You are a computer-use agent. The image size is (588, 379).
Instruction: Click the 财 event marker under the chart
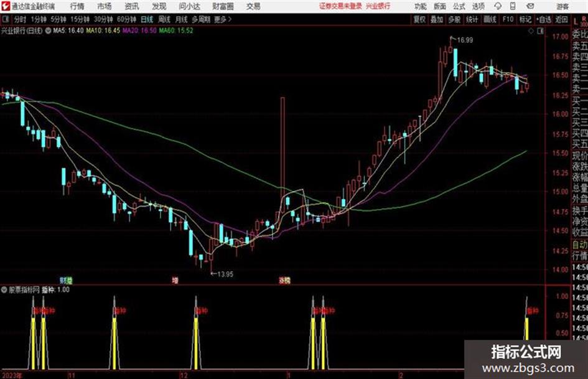pos(63,280)
